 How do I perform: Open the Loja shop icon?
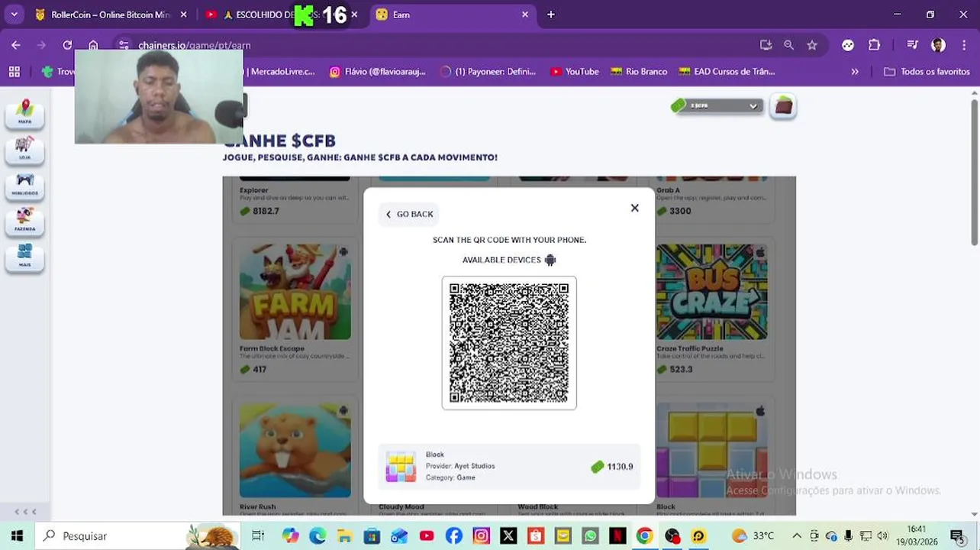coord(25,148)
